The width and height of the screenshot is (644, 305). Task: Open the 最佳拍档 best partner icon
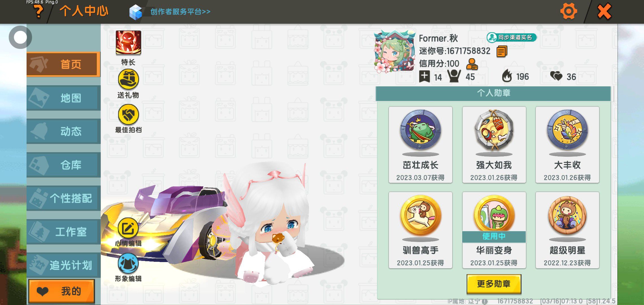[128, 115]
